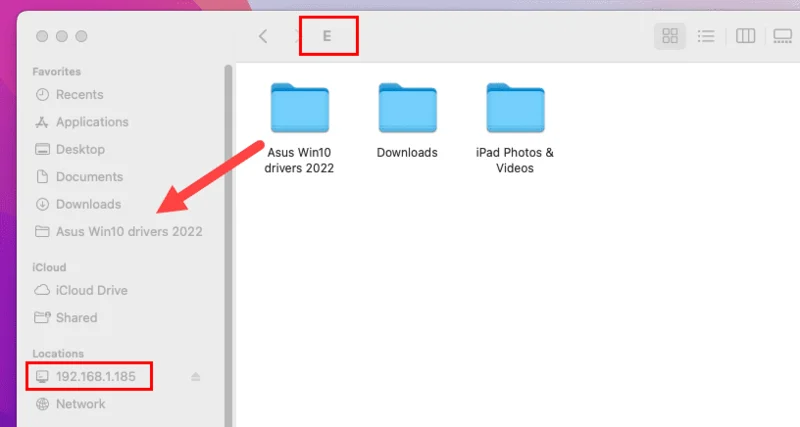Select Asus Win10 drivers 2022 sidebar shortcut
This screenshot has height=427, width=800.
128,231
